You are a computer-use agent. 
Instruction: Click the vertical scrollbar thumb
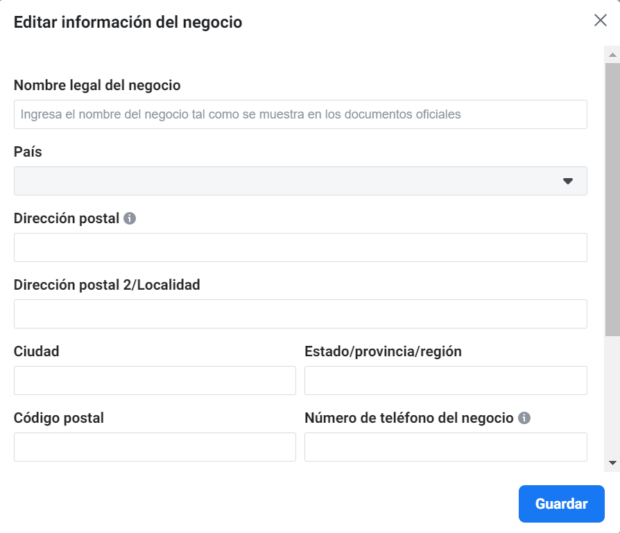tap(612, 200)
